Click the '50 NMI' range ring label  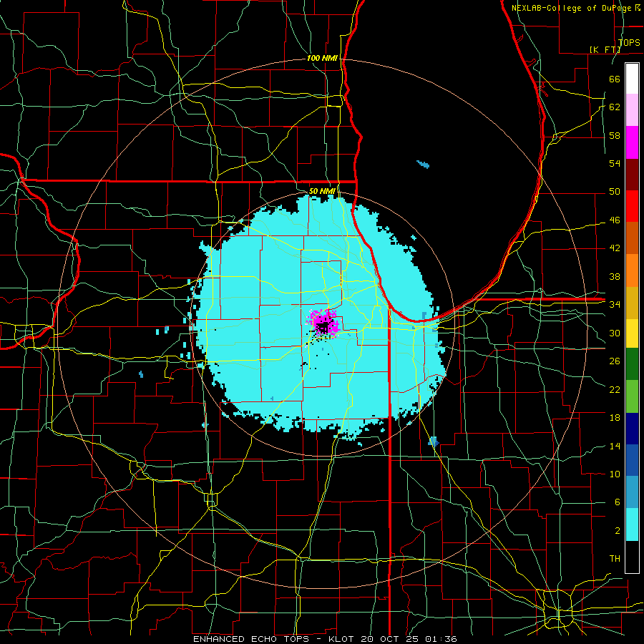[x=322, y=191]
